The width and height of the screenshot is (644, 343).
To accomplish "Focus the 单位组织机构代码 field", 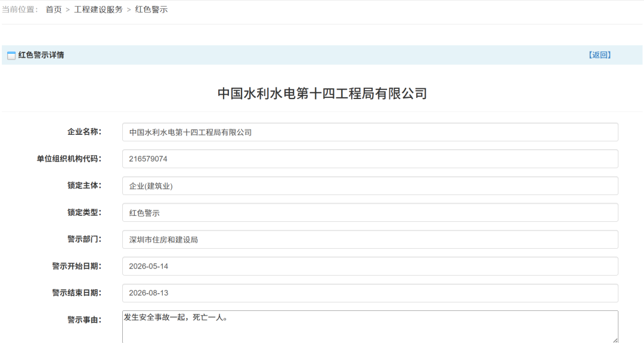I will click(370, 159).
